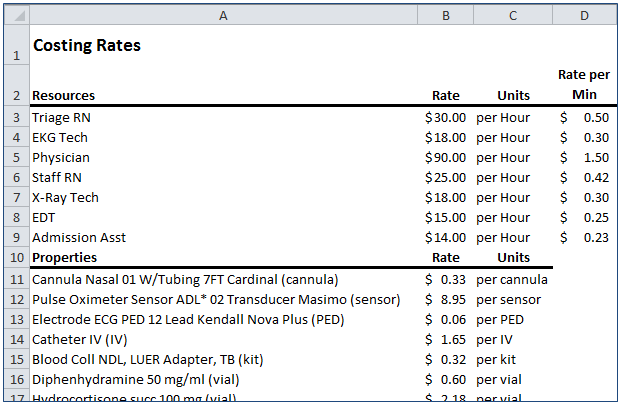Viewport: 624px width, 407px height.
Task: Select column A header
Action: pos(223,15)
